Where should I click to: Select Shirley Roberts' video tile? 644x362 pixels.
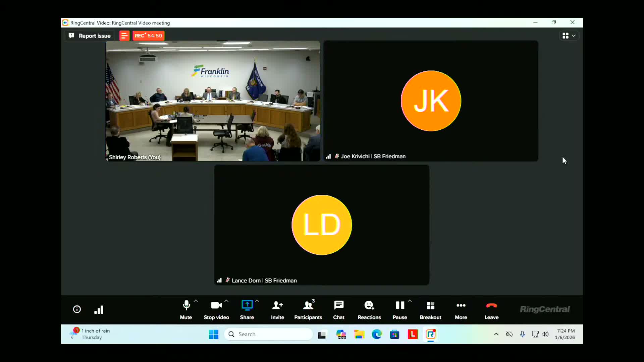[213, 101]
